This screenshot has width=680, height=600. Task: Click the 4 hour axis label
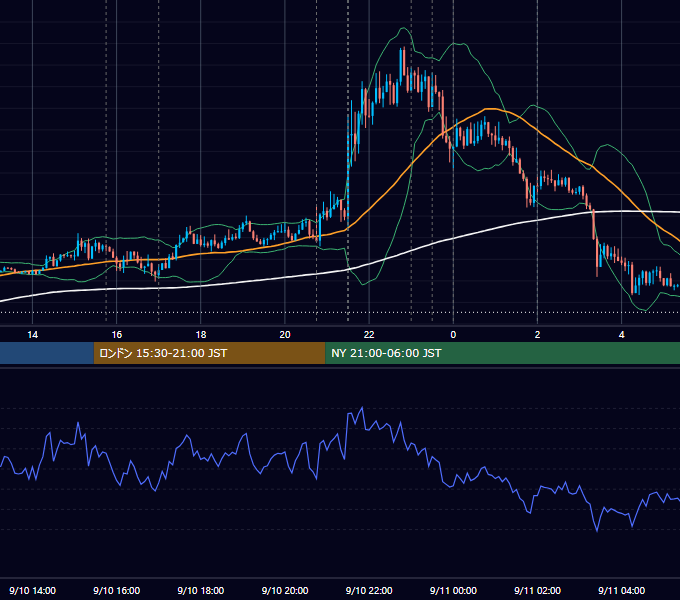[x=621, y=335]
